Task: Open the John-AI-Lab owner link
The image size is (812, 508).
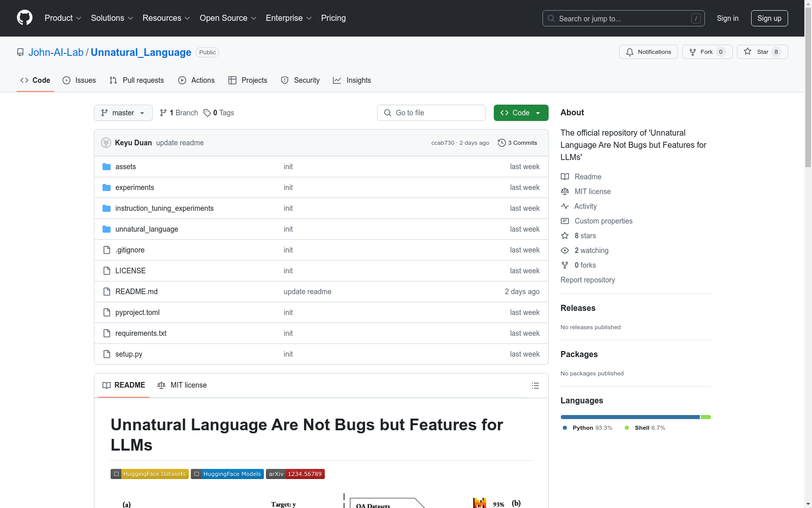Action: 56,52
